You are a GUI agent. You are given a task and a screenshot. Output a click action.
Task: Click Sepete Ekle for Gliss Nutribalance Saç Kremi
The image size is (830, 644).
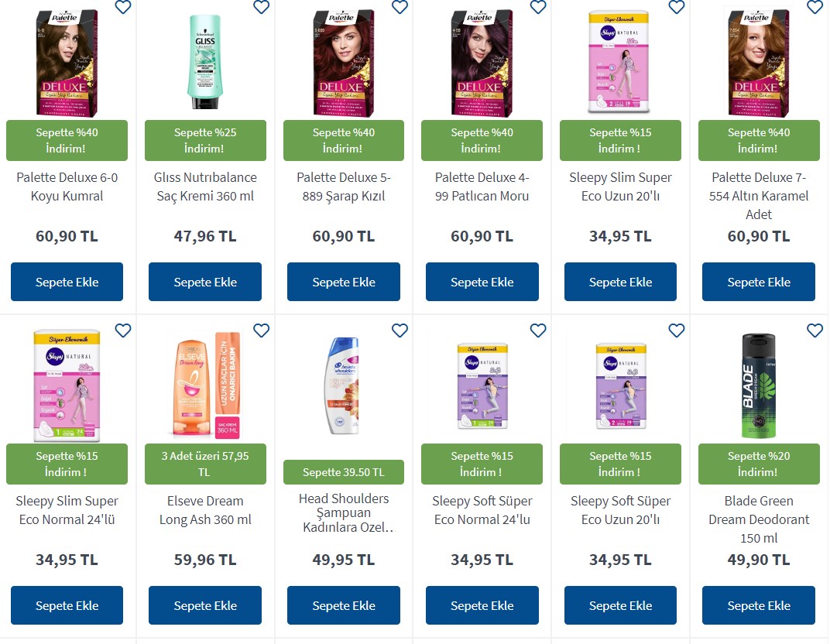(x=205, y=282)
